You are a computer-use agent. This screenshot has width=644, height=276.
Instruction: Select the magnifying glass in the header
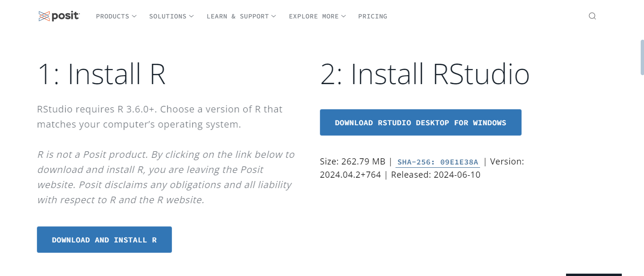pos(592,16)
